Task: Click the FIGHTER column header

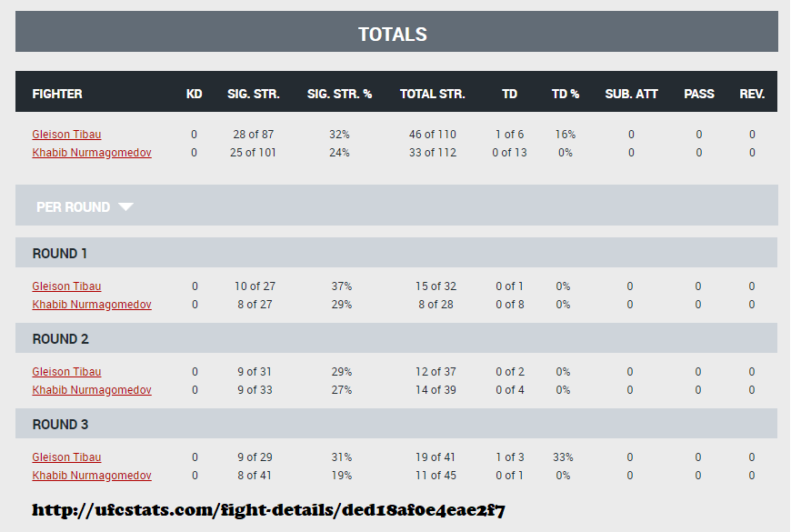Action: pyautogui.click(x=57, y=93)
